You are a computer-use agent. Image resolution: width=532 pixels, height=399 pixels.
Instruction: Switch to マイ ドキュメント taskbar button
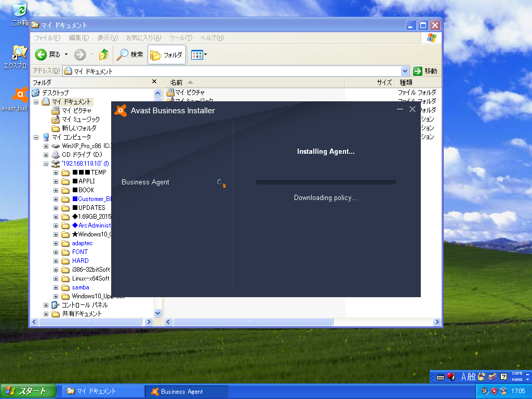[x=103, y=392]
